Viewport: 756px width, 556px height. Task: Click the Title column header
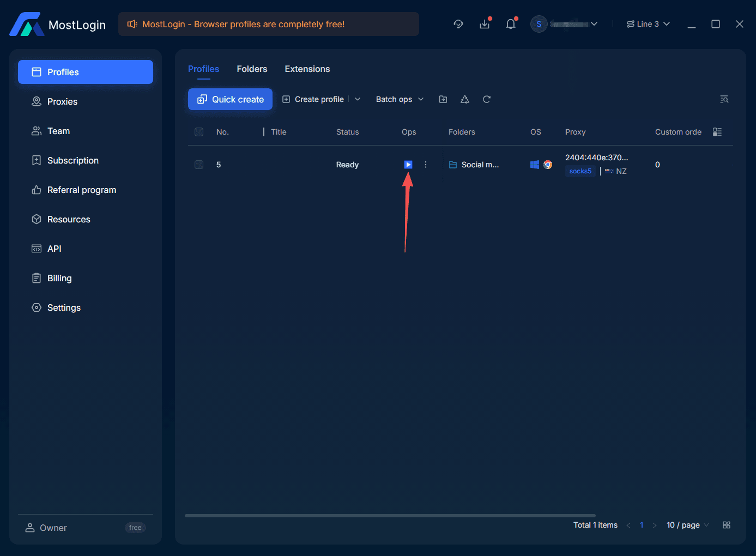coord(279,132)
